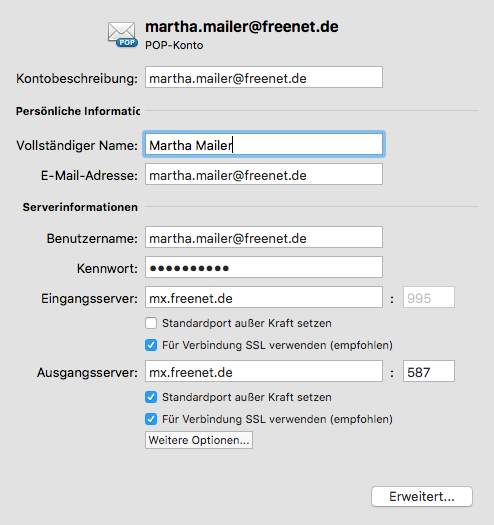Click the outgoing port 587 field
Image resolution: width=494 pixels, height=525 pixels.
429,371
